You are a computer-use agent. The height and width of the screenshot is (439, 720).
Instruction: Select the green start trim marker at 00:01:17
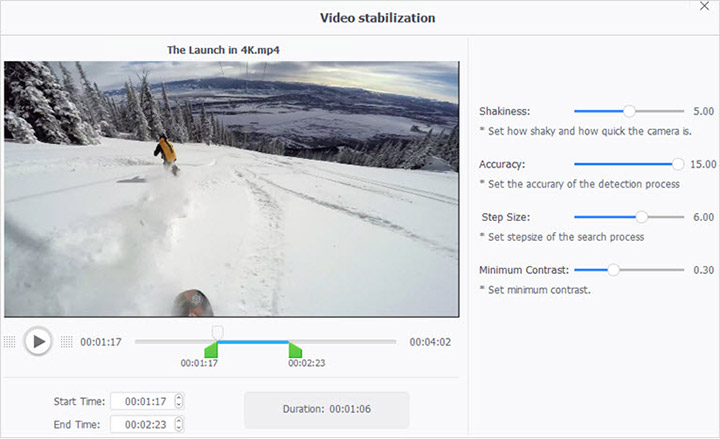(211, 349)
